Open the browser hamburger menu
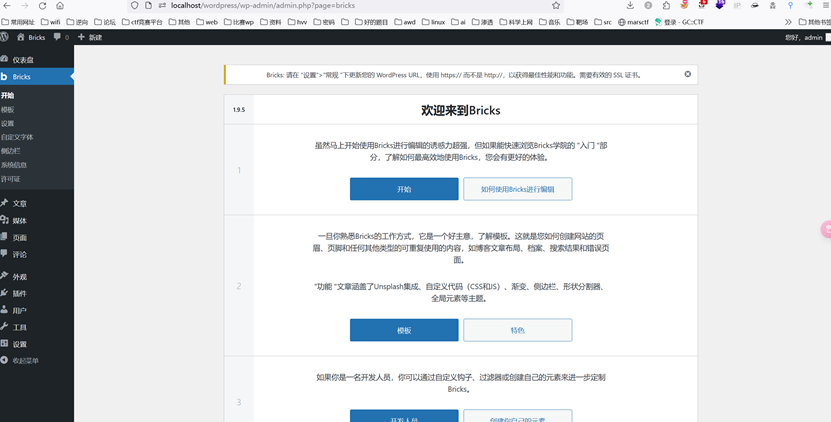This screenshot has height=422, width=831. (x=826, y=5)
